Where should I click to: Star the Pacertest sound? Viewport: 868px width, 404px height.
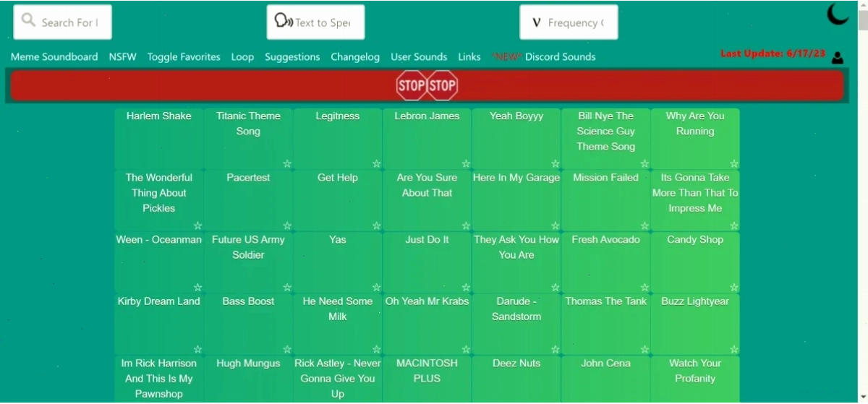pos(287,226)
